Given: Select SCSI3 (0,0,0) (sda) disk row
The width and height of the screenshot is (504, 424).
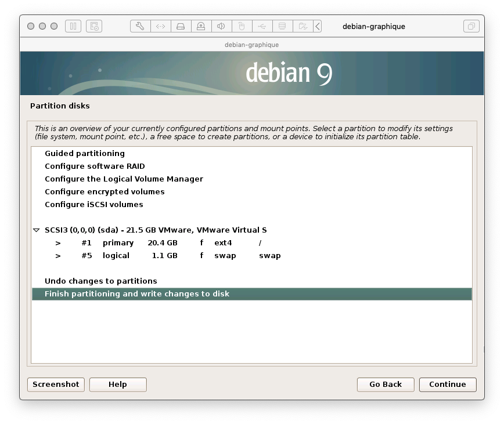Looking at the screenshot, I should [251, 230].
